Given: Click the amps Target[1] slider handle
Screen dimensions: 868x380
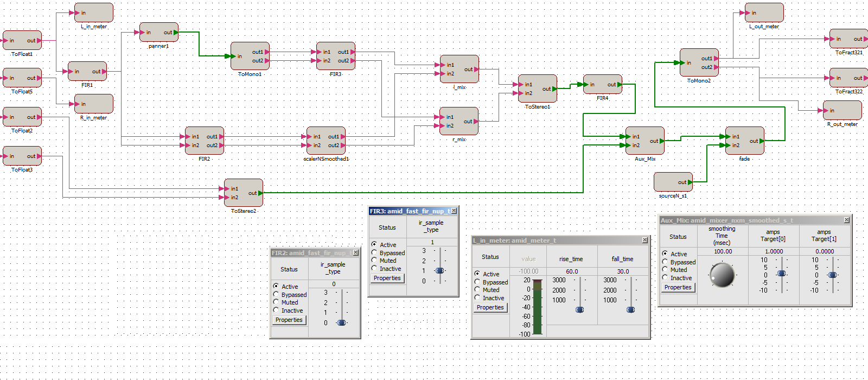Looking at the screenshot, I should [x=833, y=275].
